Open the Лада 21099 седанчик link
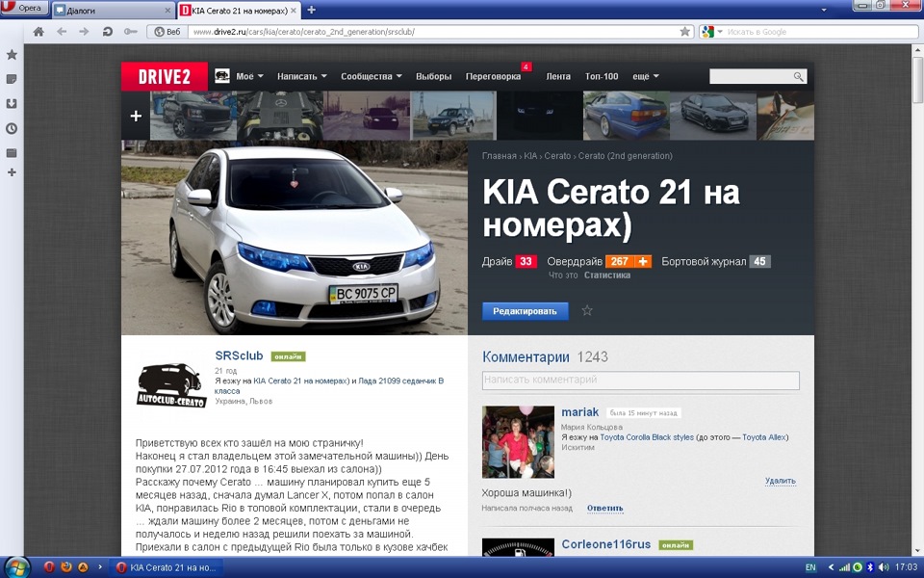 [400, 381]
